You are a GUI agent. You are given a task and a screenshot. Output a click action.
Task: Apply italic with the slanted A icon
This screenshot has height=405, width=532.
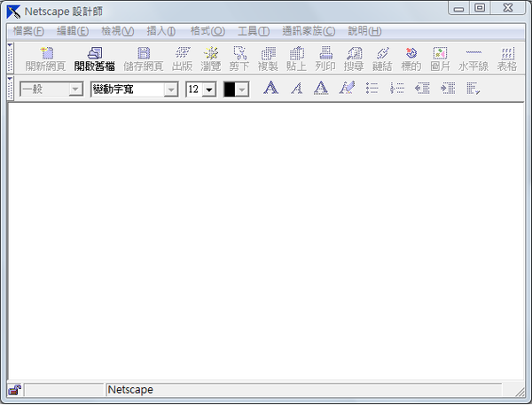click(x=296, y=88)
